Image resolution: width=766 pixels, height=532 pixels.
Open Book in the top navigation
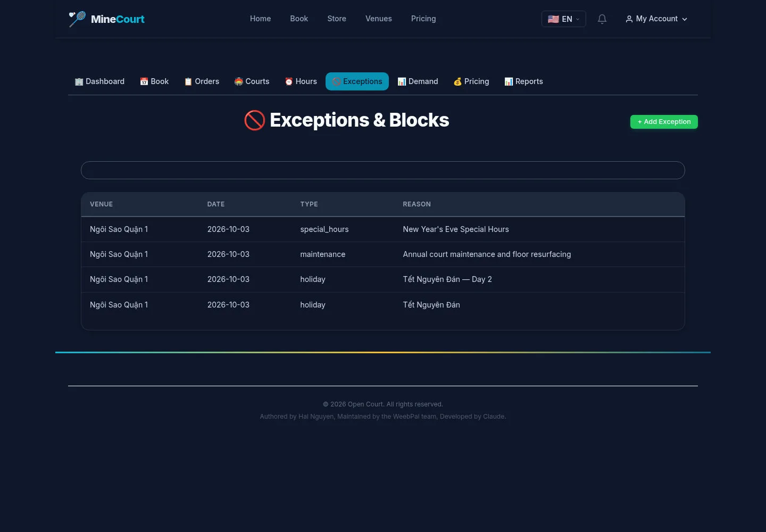299,19
